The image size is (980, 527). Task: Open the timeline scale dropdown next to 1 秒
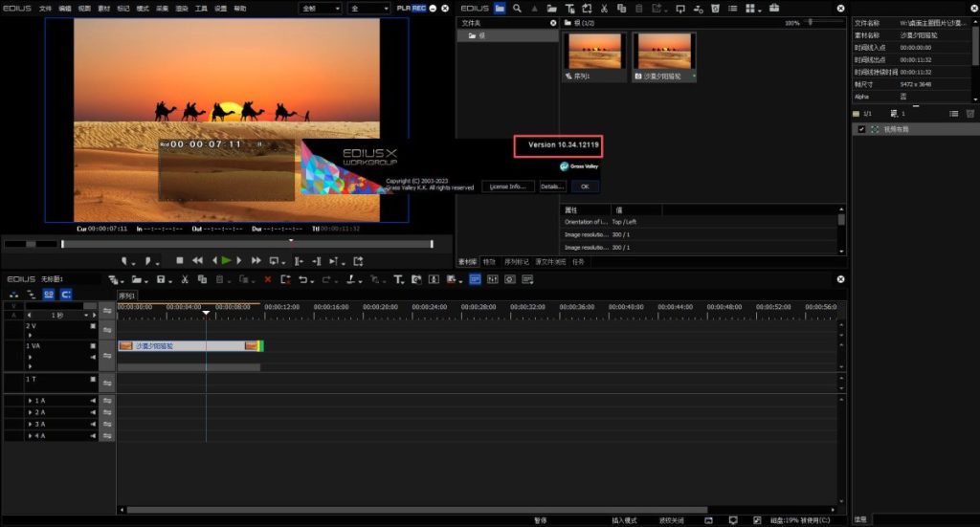(x=86, y=316)
